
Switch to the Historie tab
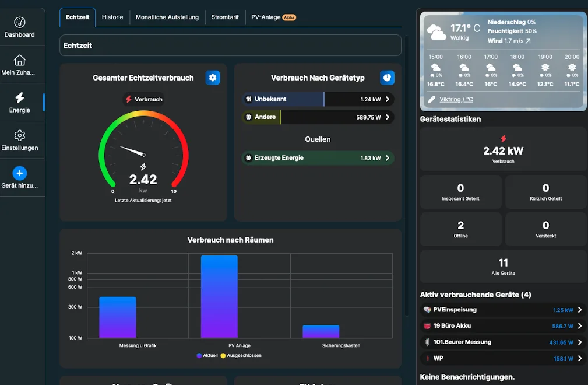pos(112,17)
